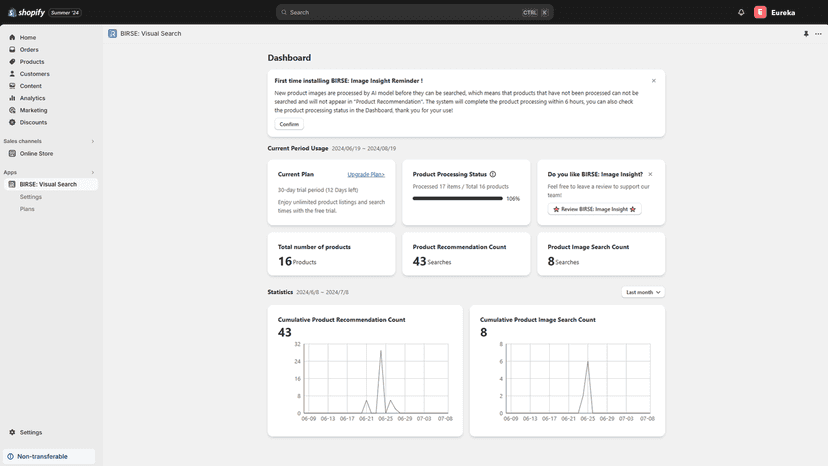Click the '16 Products' total value
The height and width of the screenshot is (466, 828).
(297, 262)
